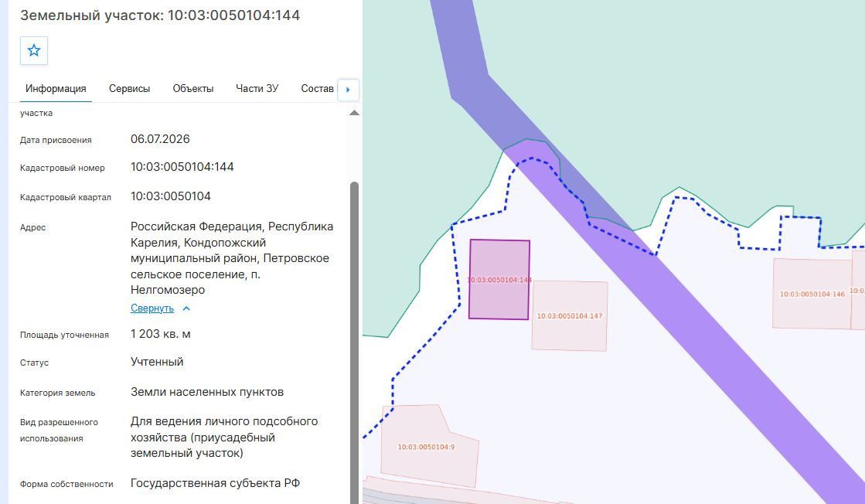Click the parcel title heading text

tap(160, 15)
